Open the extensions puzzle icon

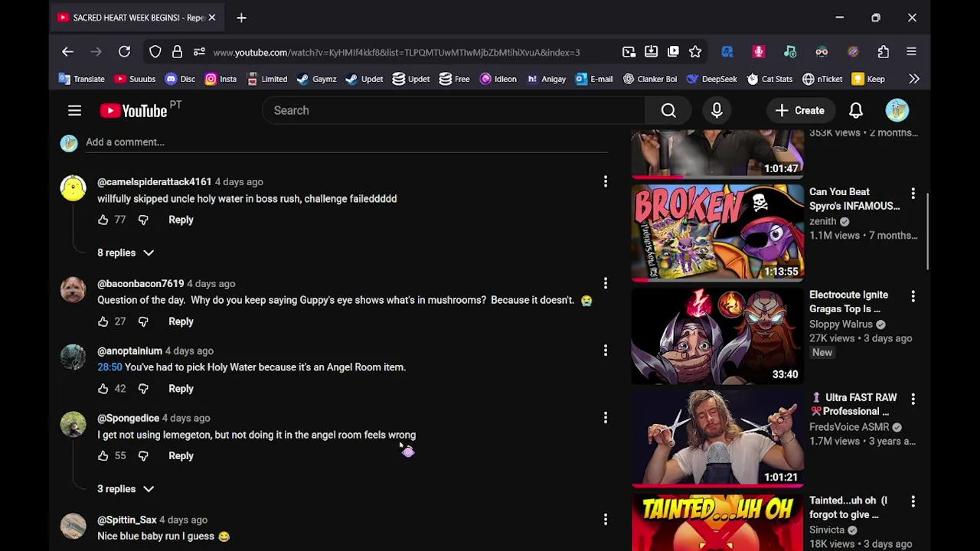[884, 52]
